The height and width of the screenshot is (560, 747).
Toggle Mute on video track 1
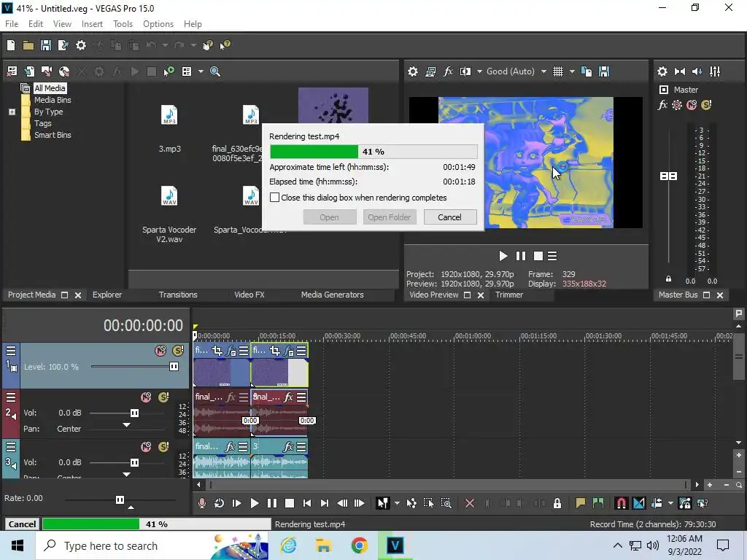[x=160, y=351]
